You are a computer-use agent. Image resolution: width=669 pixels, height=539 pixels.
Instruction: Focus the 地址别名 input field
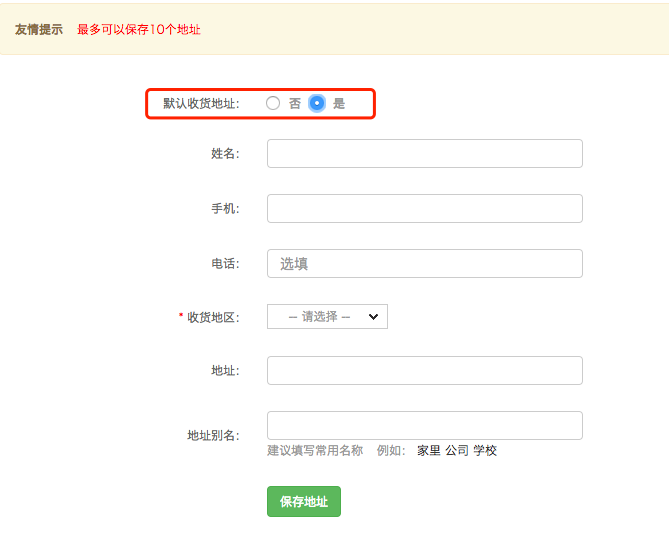point(425,425)
